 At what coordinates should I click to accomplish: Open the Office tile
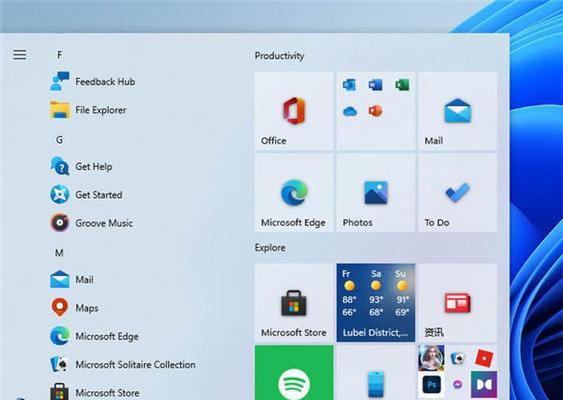pyautogui.click(x=294, y=111)
